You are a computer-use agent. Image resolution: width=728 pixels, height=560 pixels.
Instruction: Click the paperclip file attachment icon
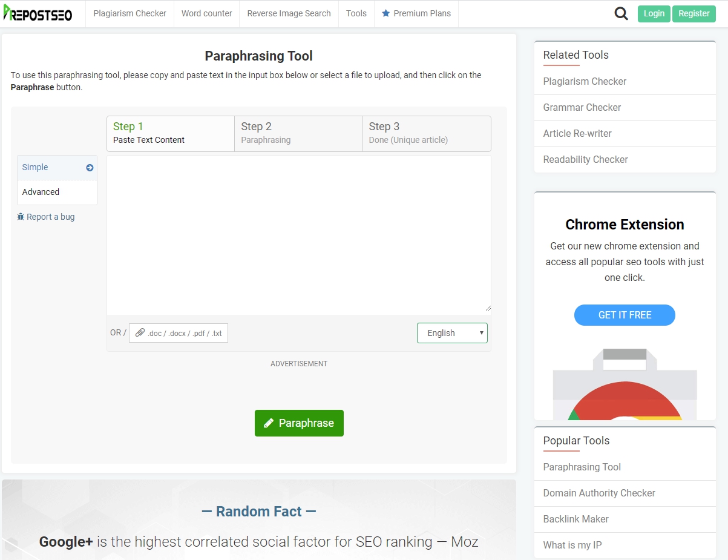(140, 332)
